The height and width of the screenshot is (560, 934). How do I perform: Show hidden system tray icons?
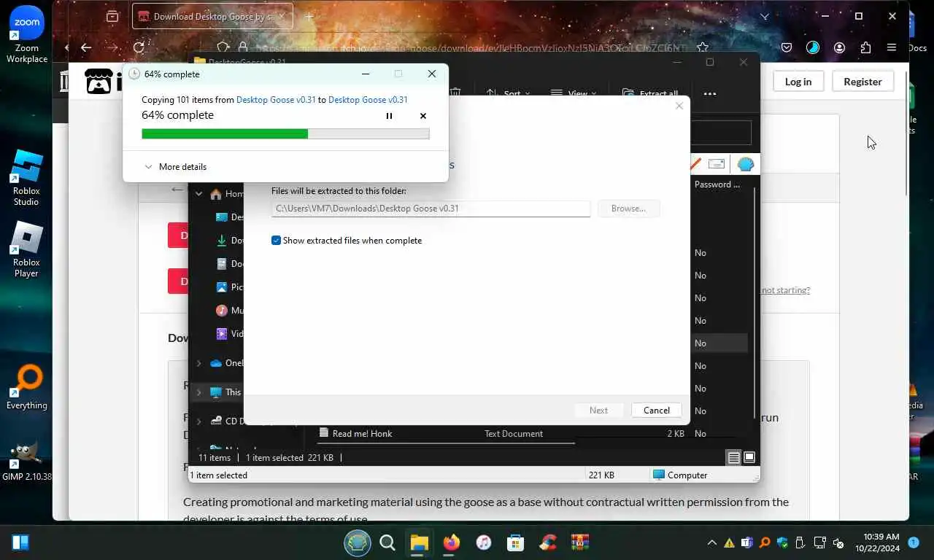coord(711,542)
